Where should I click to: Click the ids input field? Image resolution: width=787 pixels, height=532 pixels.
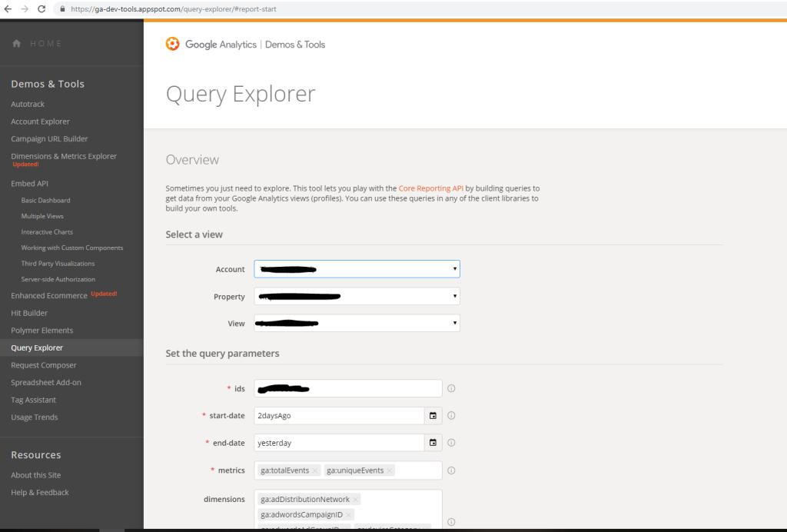pos(348,388)
